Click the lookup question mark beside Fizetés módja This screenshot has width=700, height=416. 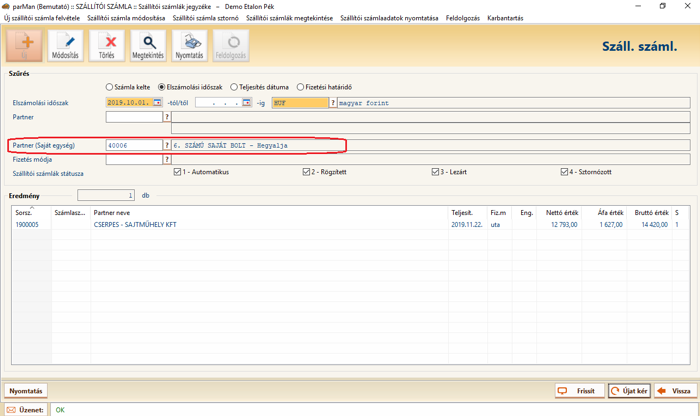click(167, 159)
